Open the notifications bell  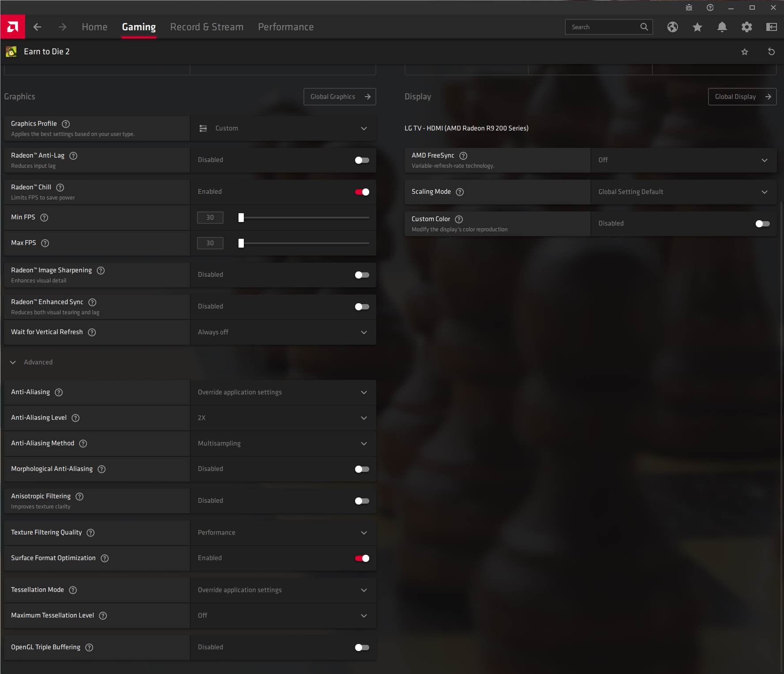tap(722, 27)
